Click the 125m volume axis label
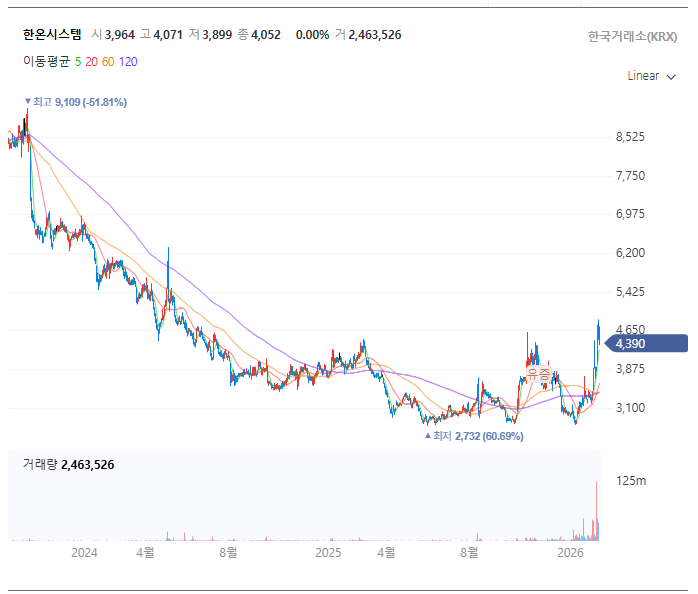Image resolution: width=698 pixels, height=594 pixels. pyautogui.click(x=631, y=480)
